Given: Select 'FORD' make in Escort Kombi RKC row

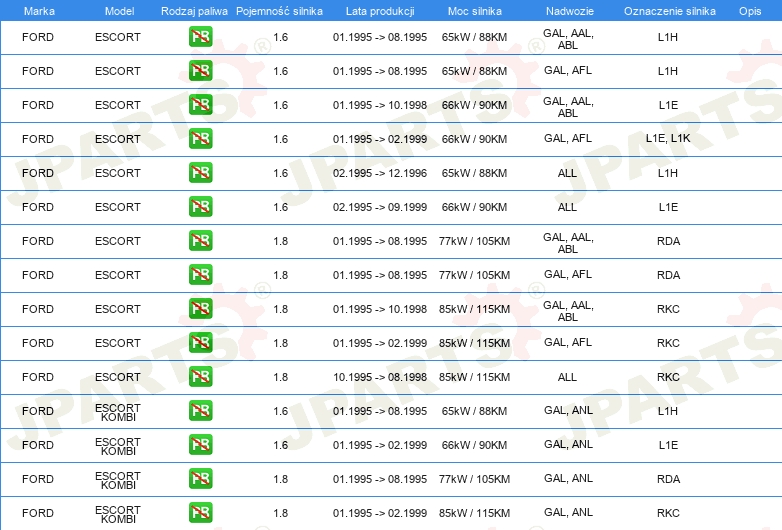Looking at the screenshot, I should [38, 513].
